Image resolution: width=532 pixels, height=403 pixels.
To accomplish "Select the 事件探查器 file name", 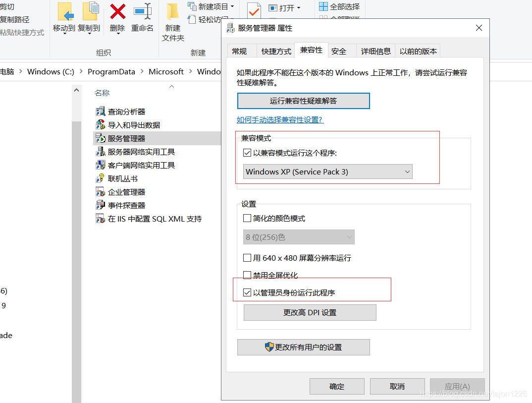I will click(126, 205).
